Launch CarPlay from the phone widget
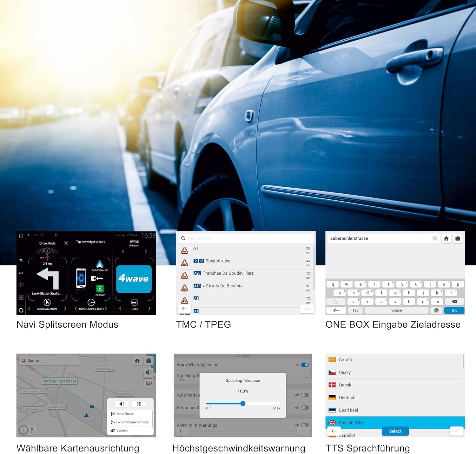 [x=100, y=289]
